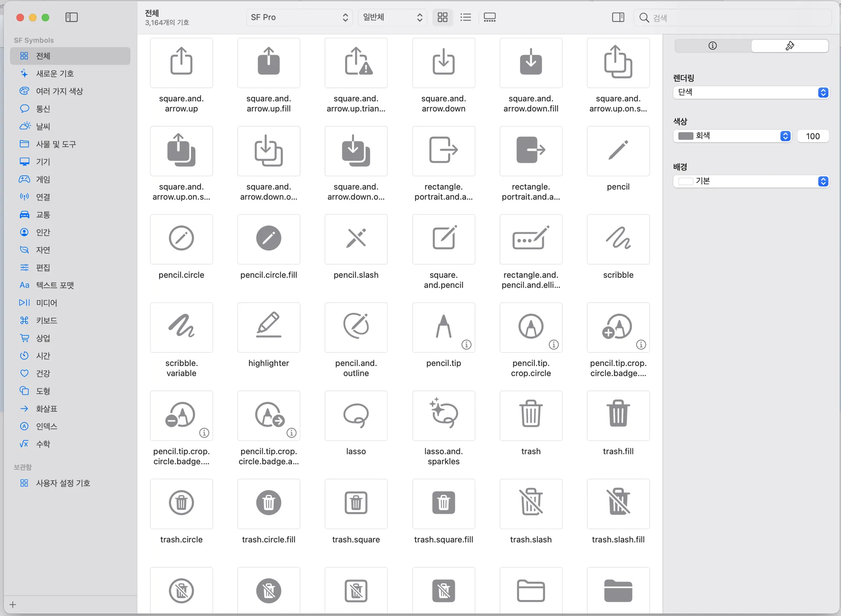Select square.and.arrow.down.fill symbol
This screenshot has width=841, height=616.
pyautogui.click(x=531, y=63)
